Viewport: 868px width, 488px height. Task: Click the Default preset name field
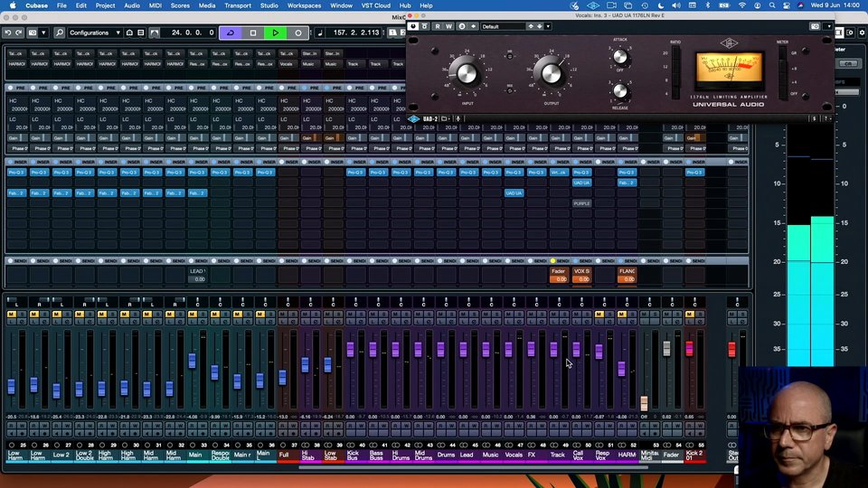coord(503,26)
